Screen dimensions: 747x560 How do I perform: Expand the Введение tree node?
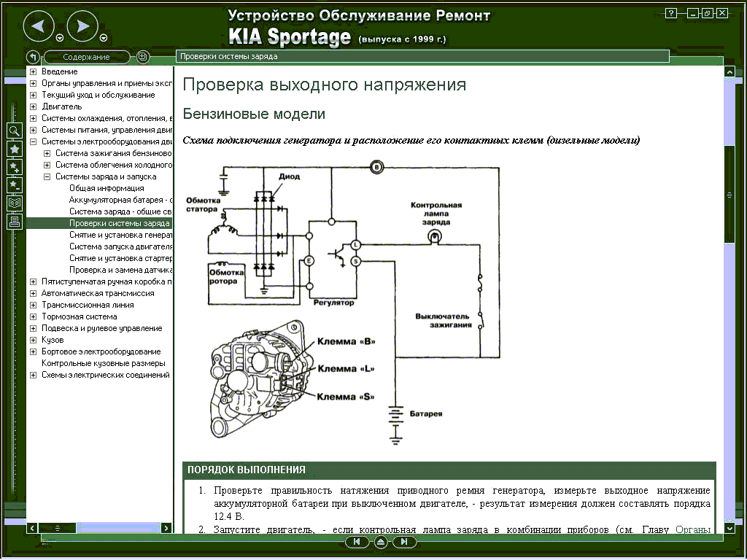(x=34, y=72)
